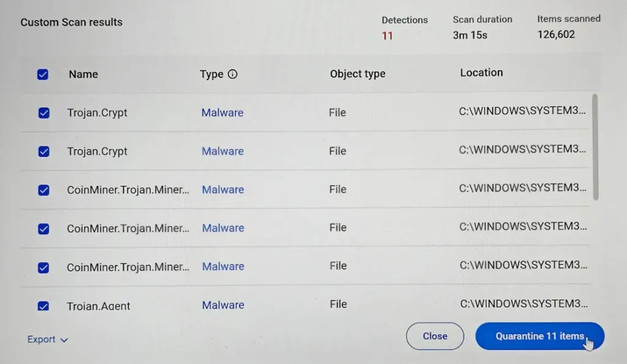Close the scan results dialog
The height and width of the screenshot is (364, 627).
[435, 336]
